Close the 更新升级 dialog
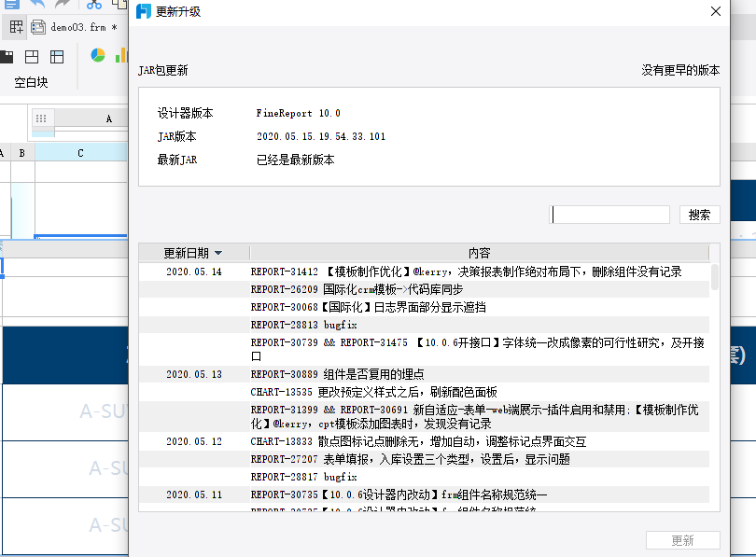This screenshot has height=557, width=756. tap(716, 11)
